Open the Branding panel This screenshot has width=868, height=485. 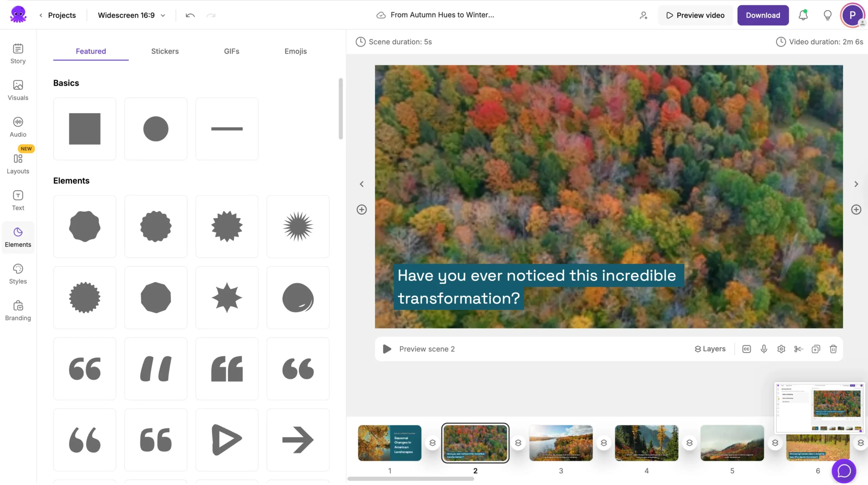18,310
